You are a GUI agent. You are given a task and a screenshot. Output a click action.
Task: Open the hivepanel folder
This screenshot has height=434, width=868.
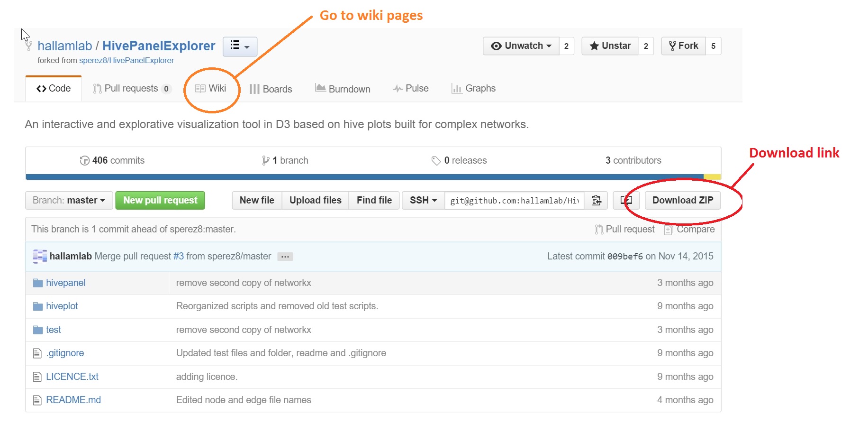[66, 283]
